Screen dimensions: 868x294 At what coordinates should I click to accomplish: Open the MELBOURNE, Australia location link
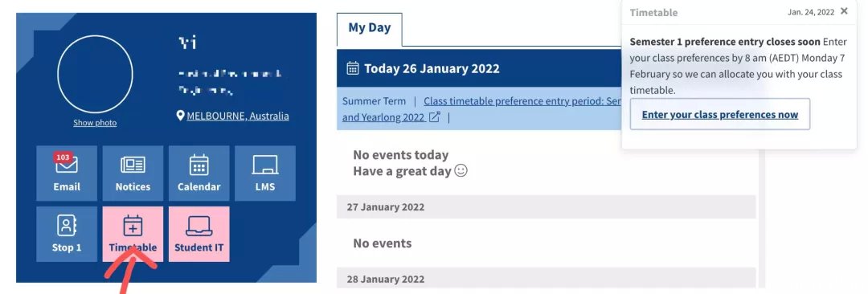(x=238, y=116)
